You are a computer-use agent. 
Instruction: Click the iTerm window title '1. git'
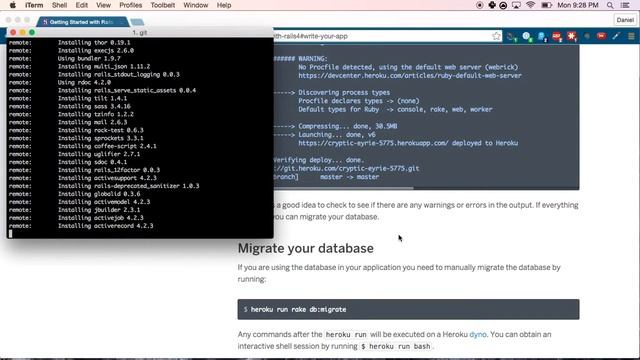pyautogui.click(x=140, y=32)
